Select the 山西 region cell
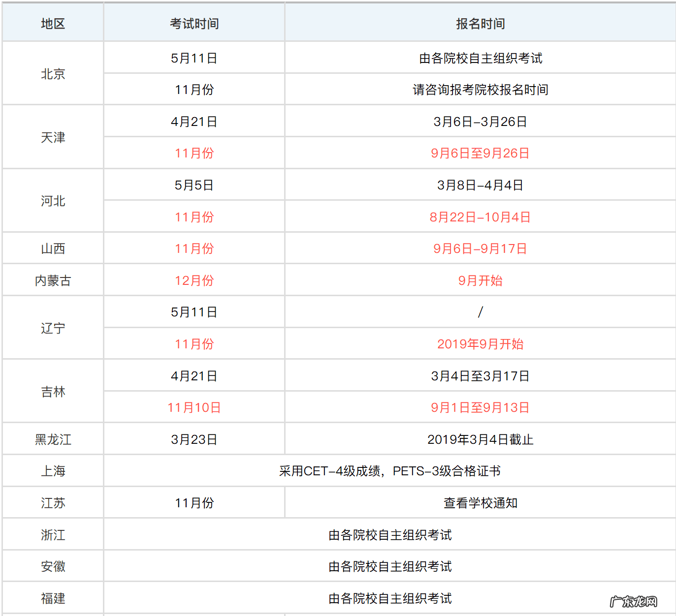This screenshot has height=616, width=676. tap(53, 248)
